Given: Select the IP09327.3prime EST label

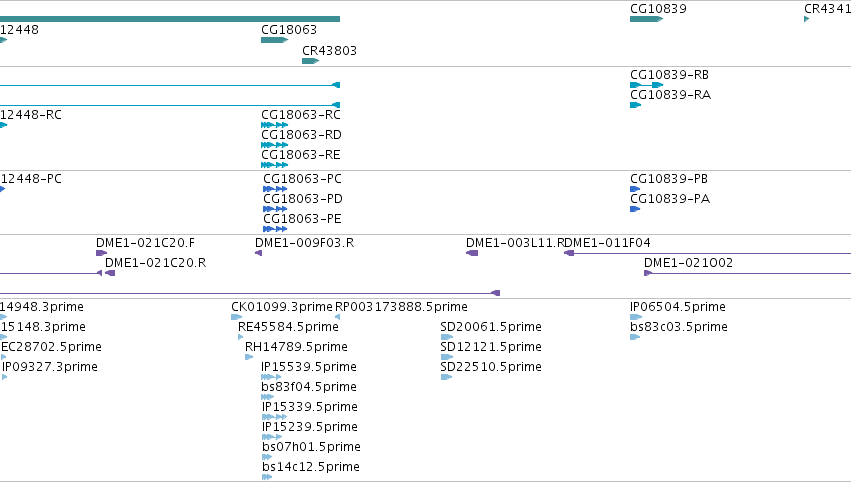Looking at the screenshot, I should [x=49, y=367].
